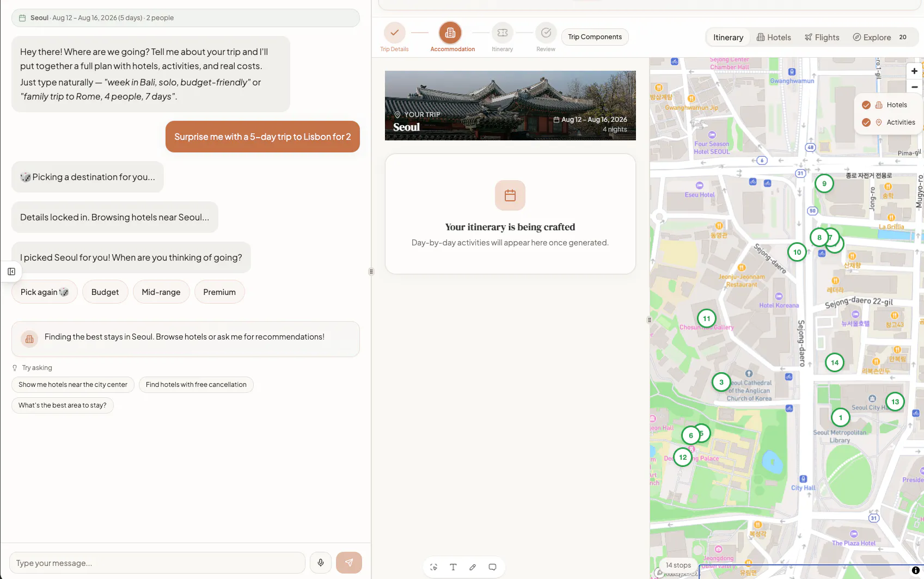Switch to the Explore tab
The width and height of the screenshot is (924, 579).
coord(879,37)
